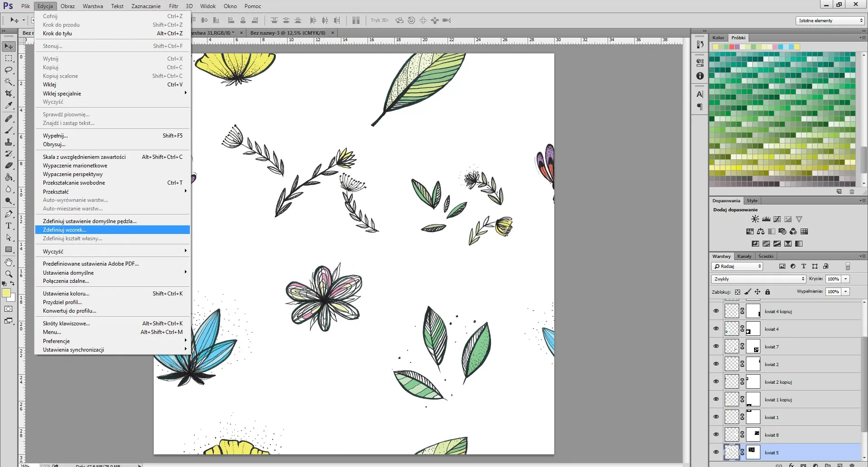Image resolution: width=868 pixels, height=467 pixels.
Task: Select the Rectangular Marquee tool
Action: [x=9, y=58]
